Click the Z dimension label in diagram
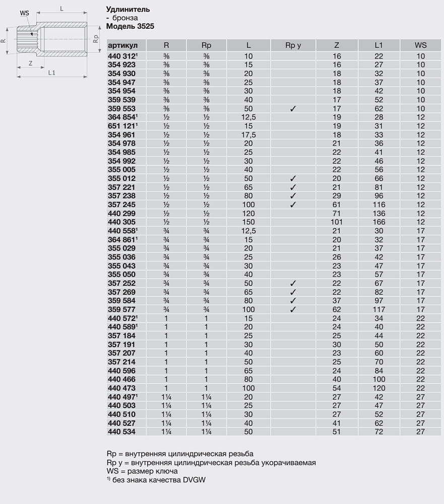This screenshot has width=444, height=504. [30, 64]
